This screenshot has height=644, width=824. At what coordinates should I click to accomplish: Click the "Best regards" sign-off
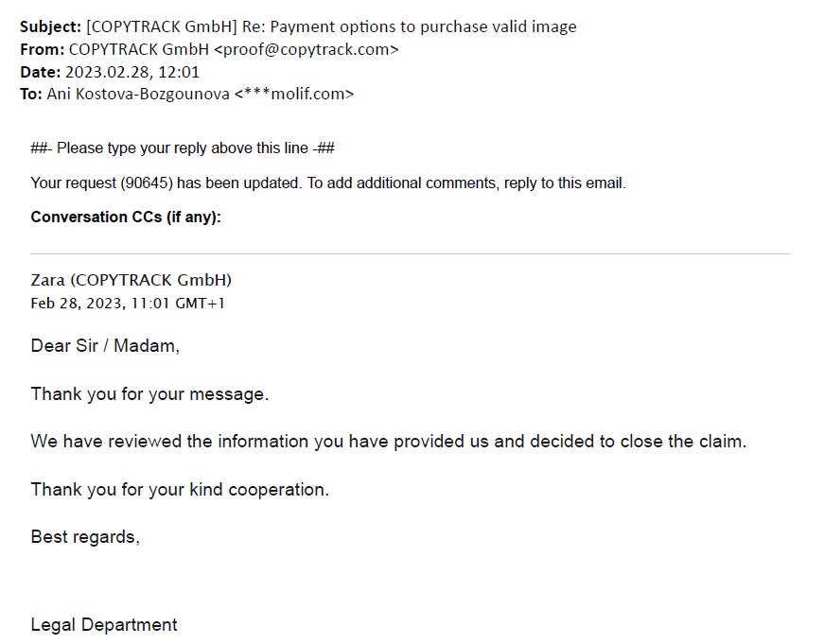[85, 537]
